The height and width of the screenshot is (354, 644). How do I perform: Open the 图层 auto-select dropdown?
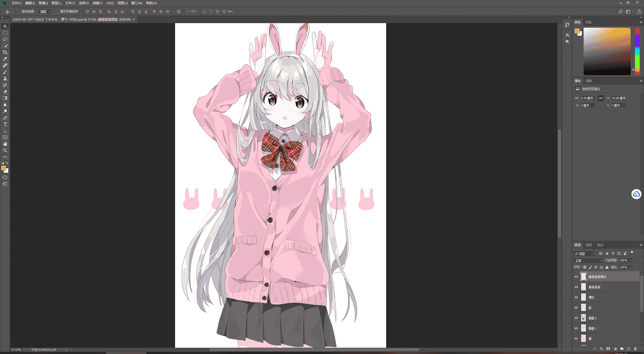click(x=45, y=12)
